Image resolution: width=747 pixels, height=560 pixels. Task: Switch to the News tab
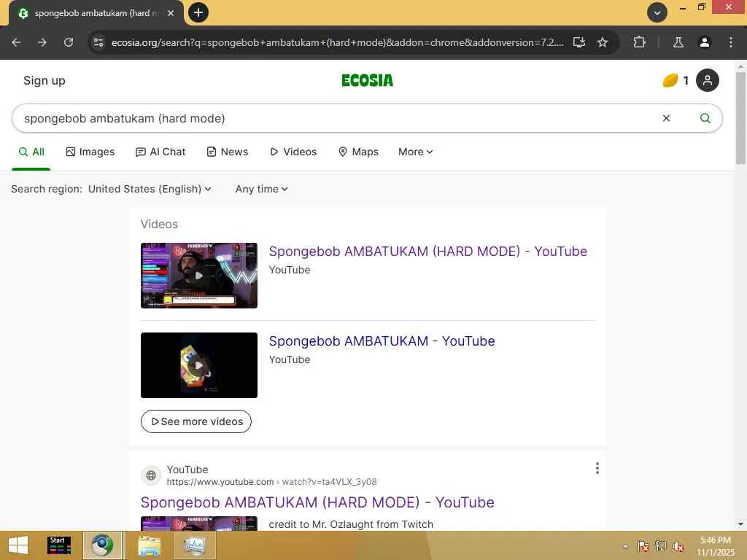click(x=228, y=152)
